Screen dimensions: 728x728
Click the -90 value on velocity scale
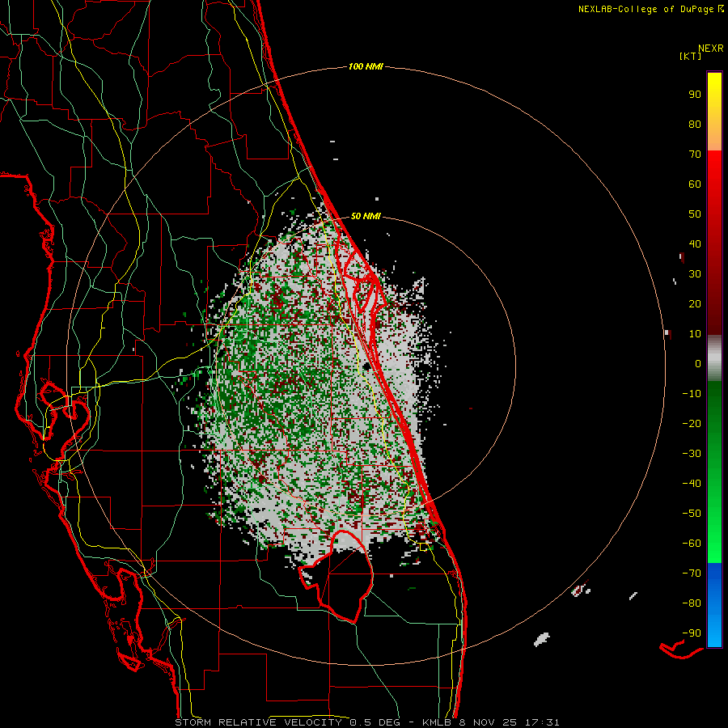(692, 633)
